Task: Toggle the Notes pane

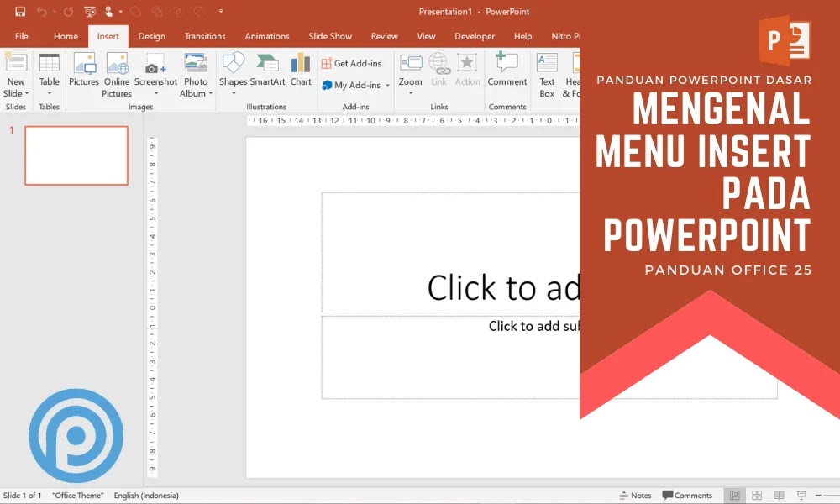Action: (x=635, y=496)
